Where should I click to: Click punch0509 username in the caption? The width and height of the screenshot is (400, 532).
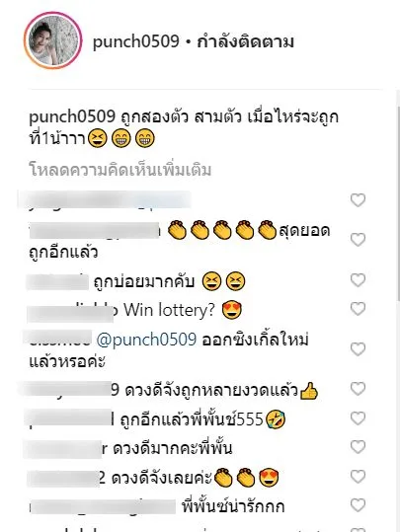pyautogui.click(x=72, y=117)
